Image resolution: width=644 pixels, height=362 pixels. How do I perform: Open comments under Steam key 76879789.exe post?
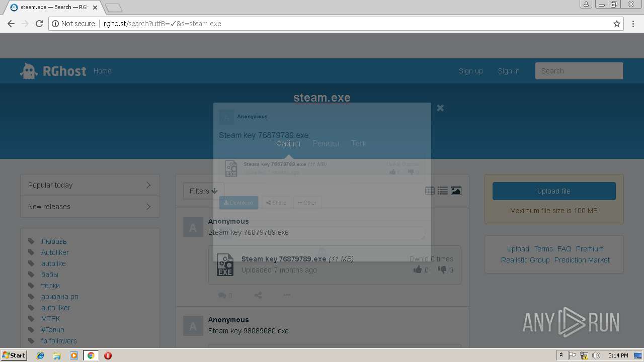pyautogui.click(x=225, y=295)
